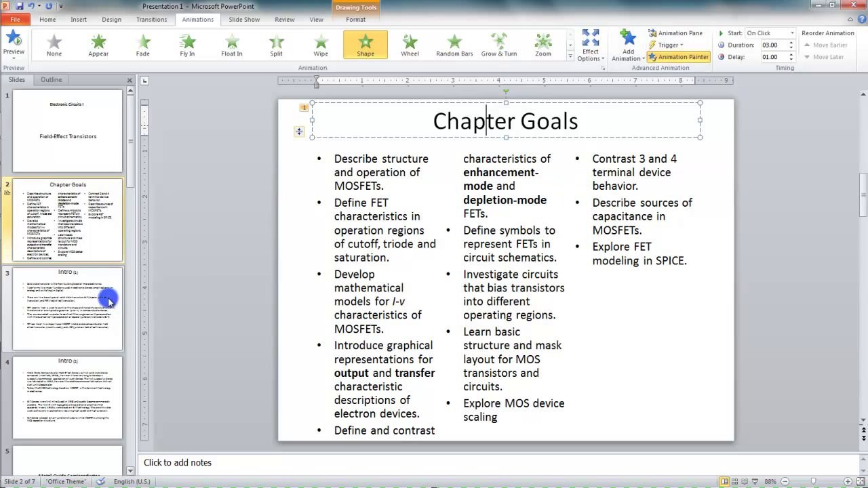Open the Effect Options dropdown
Screen dimensions: 868x488
591,46
